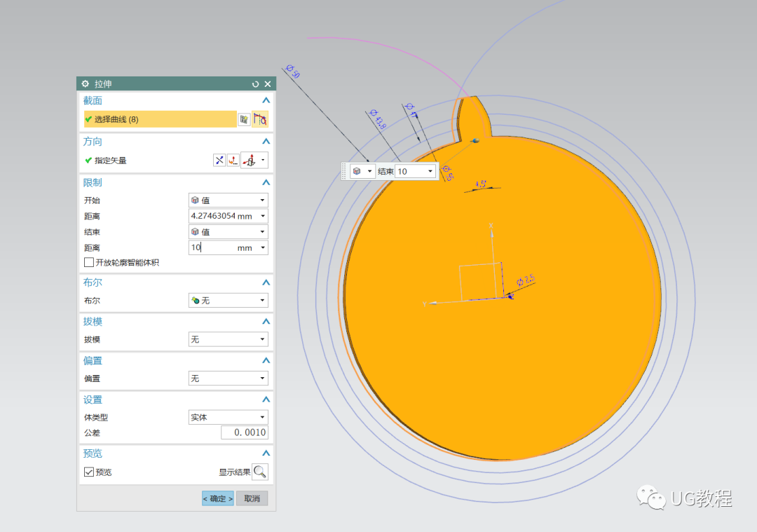Click the reverse direction icon

click(219, 161)
